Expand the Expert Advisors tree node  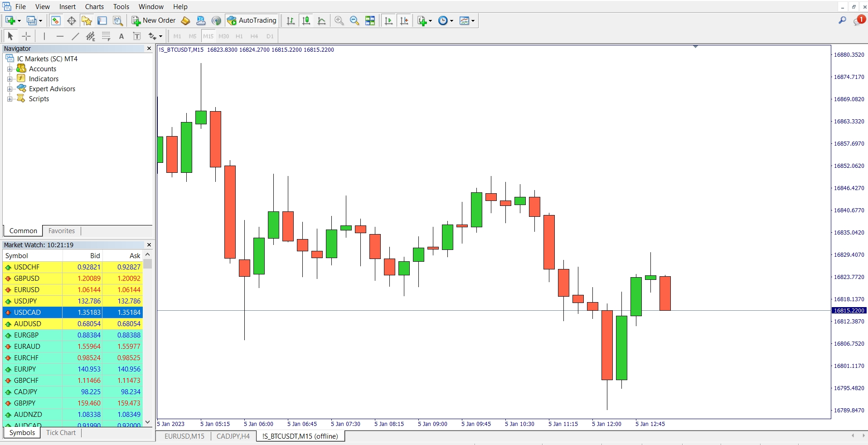click(10, 89)
